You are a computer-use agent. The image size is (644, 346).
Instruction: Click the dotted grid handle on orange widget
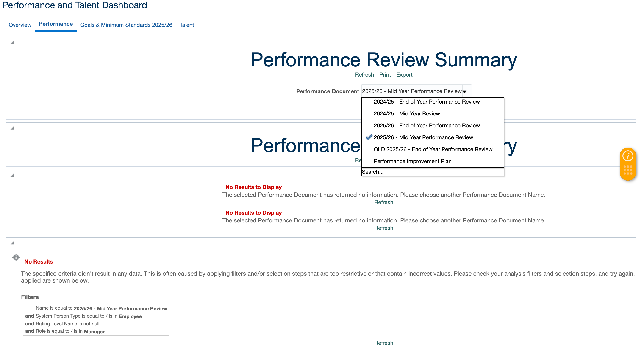(x=628, y=170)
